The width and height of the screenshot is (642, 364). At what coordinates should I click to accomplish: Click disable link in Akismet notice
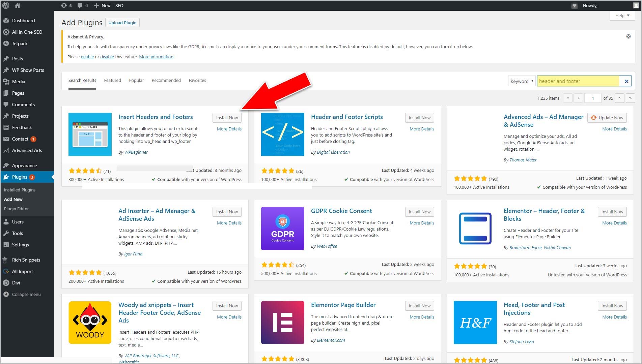(107, 57)
